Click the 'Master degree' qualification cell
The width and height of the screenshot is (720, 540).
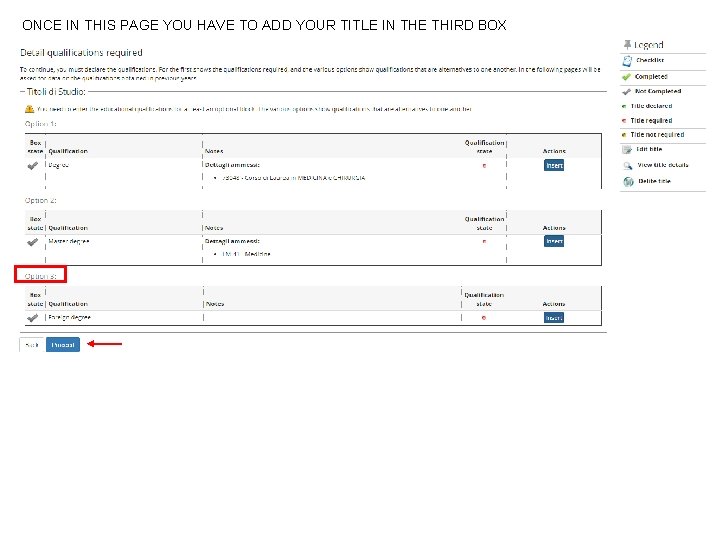[69, 242]
